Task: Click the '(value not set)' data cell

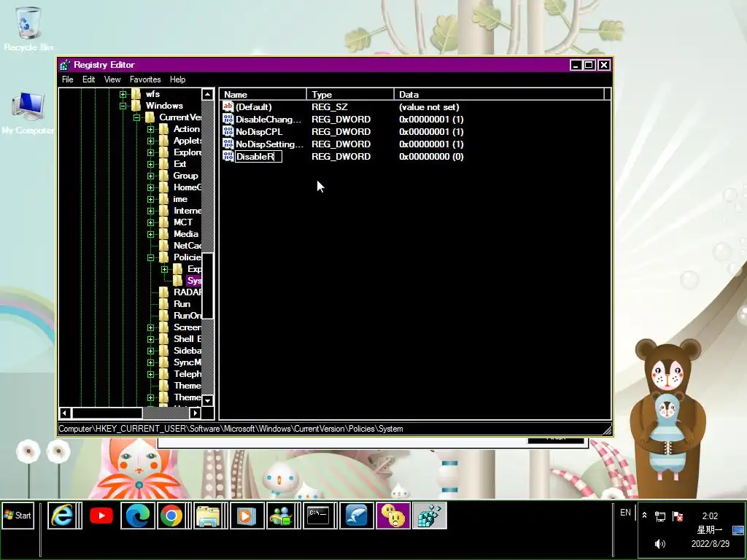Action: tap(429, 106)
